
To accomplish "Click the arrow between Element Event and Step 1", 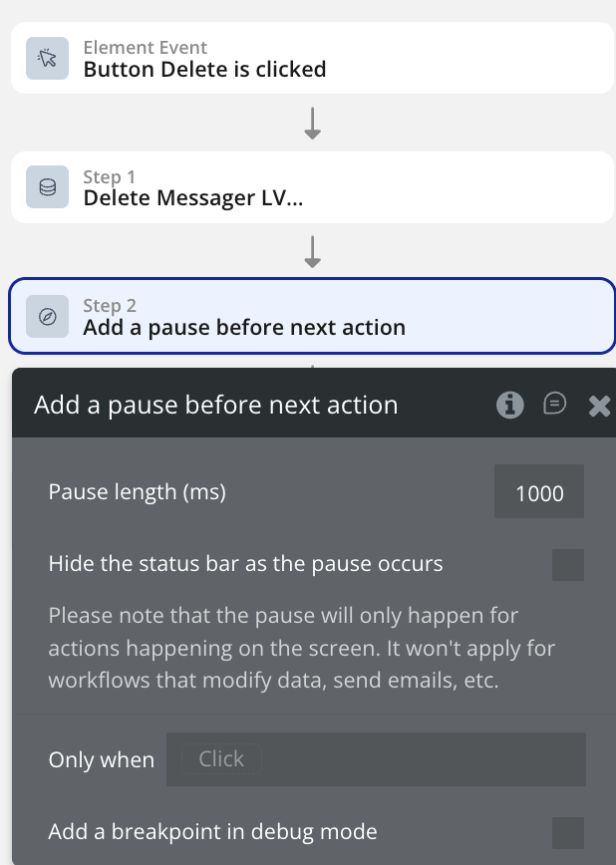I will [312, 123].
